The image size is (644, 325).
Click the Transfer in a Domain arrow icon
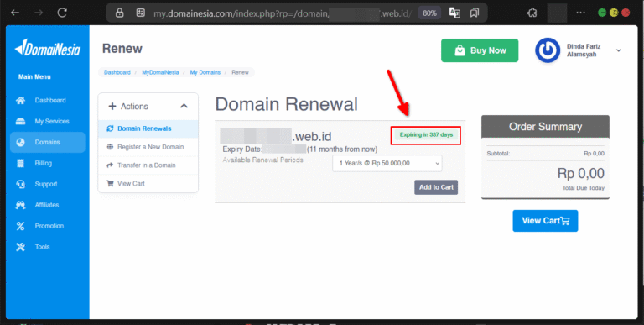[110, 165]
